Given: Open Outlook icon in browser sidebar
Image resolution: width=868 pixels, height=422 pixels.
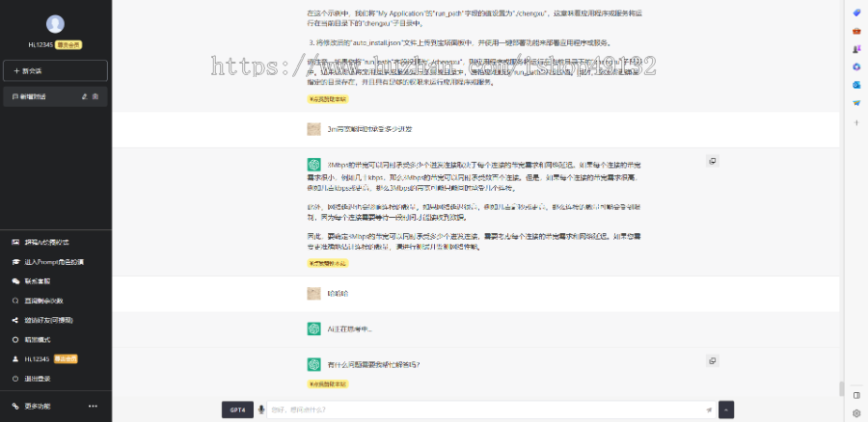Looking at the screenshot, I should [x=856, y=85].
